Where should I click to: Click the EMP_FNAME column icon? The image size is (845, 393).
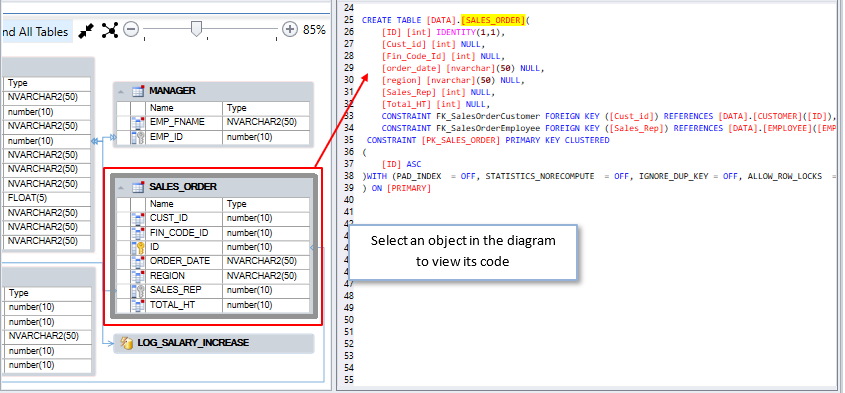pos(138,122)
